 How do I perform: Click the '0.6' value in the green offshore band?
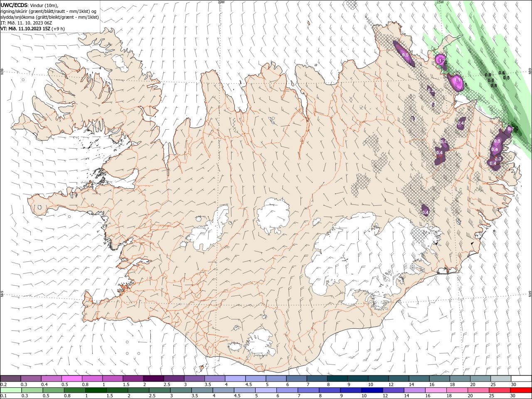[x=501, y=73]
